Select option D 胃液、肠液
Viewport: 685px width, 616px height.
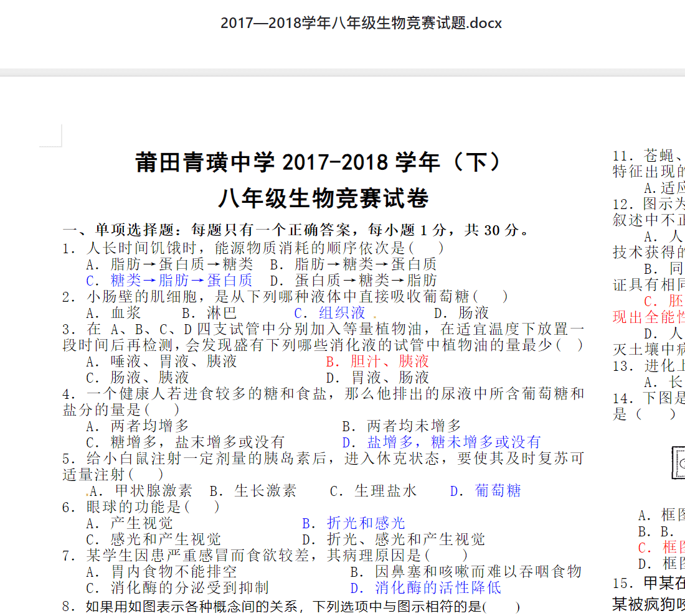click(377, 377)
